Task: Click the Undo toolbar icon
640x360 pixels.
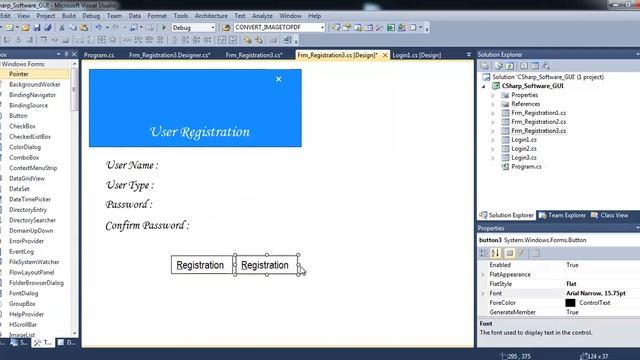Action: [x=98, y=28]
